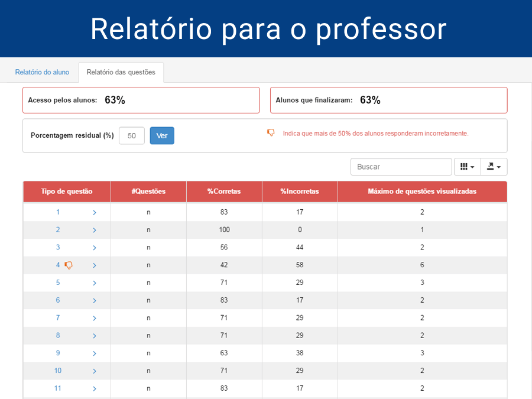Screen dimensions: 532x399
Task: Click the 100 value in %Corretas column
Action: click(x=224, y=230)
